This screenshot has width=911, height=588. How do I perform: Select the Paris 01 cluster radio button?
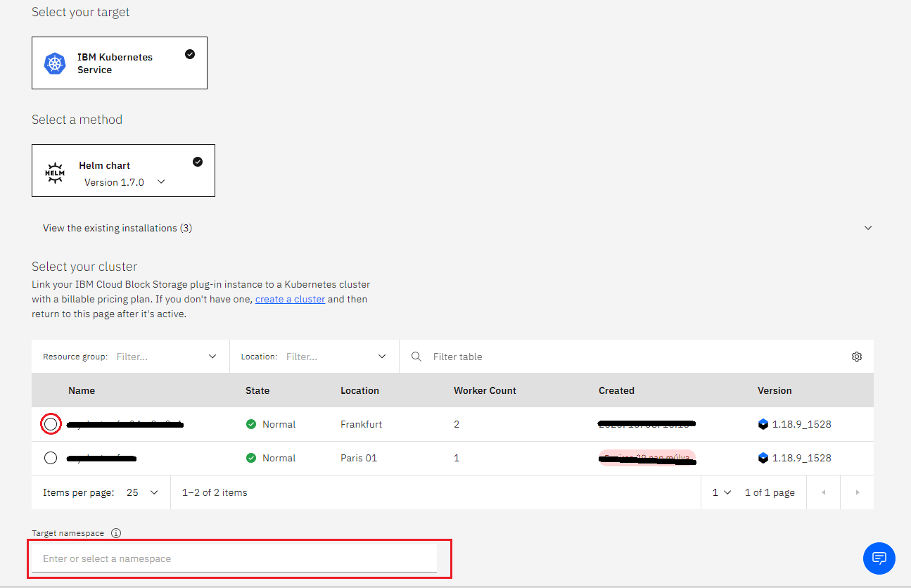[x=51, y=458]
